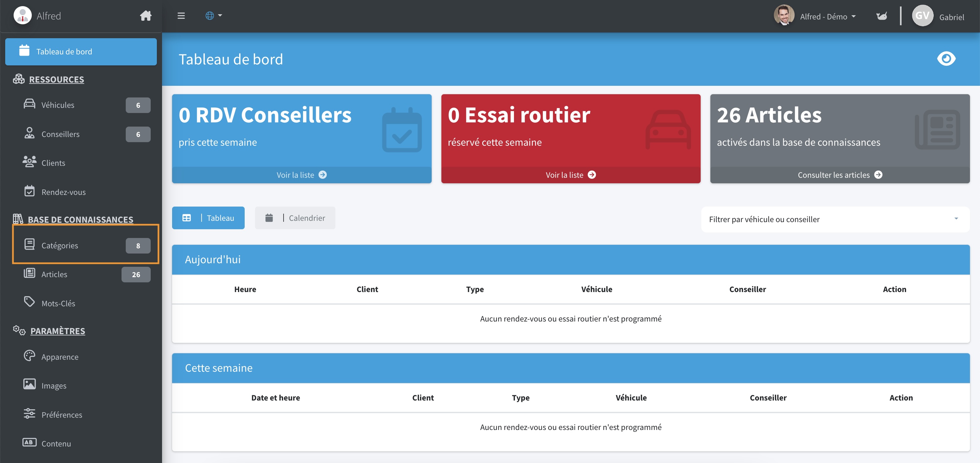Open the Apparence palette setting
Image resolution: width=980 pixels, height=463 pixels.
click(60, 357)
